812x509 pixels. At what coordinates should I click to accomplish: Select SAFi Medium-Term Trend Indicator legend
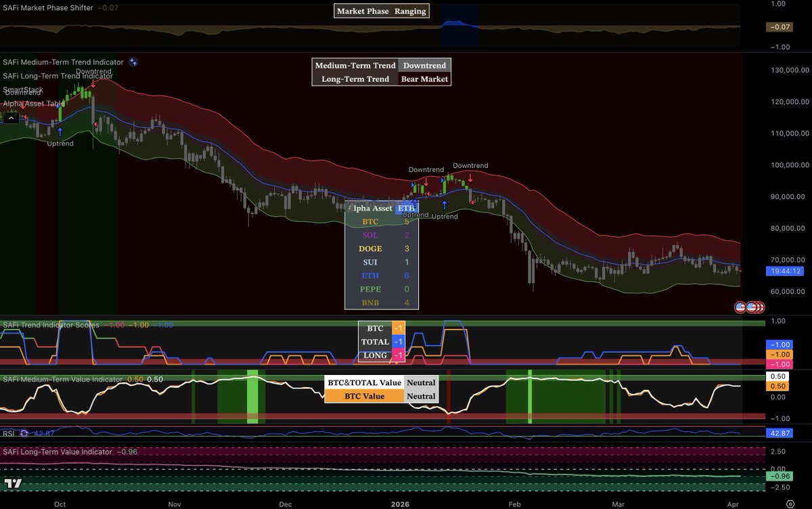tap(63, 62)
